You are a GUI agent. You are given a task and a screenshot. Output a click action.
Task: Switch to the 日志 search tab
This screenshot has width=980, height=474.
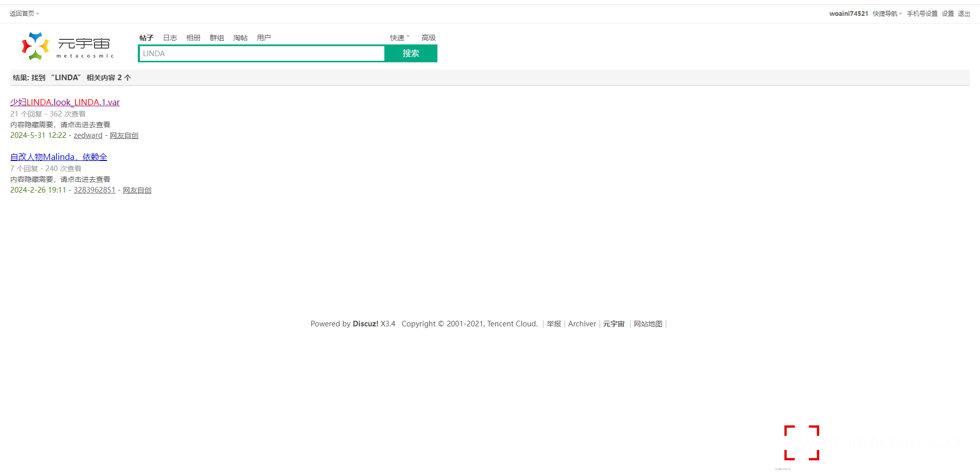[170, 38]
